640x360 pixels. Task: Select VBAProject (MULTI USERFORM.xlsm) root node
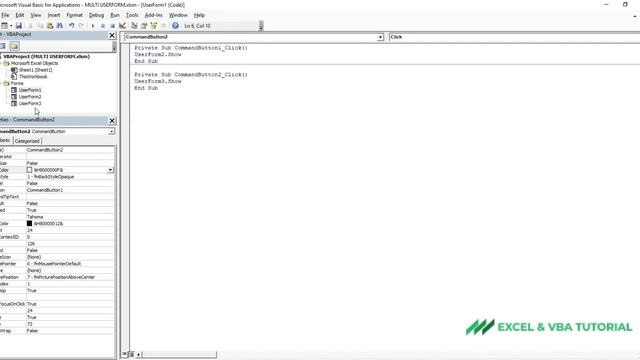coord(47,57)
